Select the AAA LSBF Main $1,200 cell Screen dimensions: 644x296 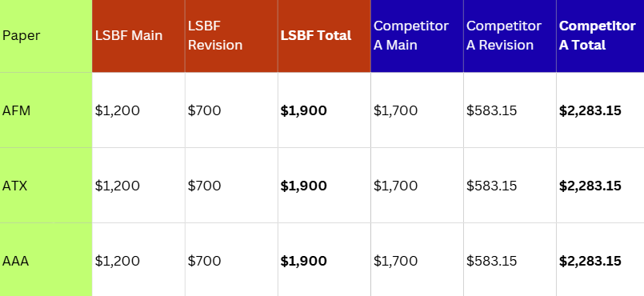[x=138, y=260]
